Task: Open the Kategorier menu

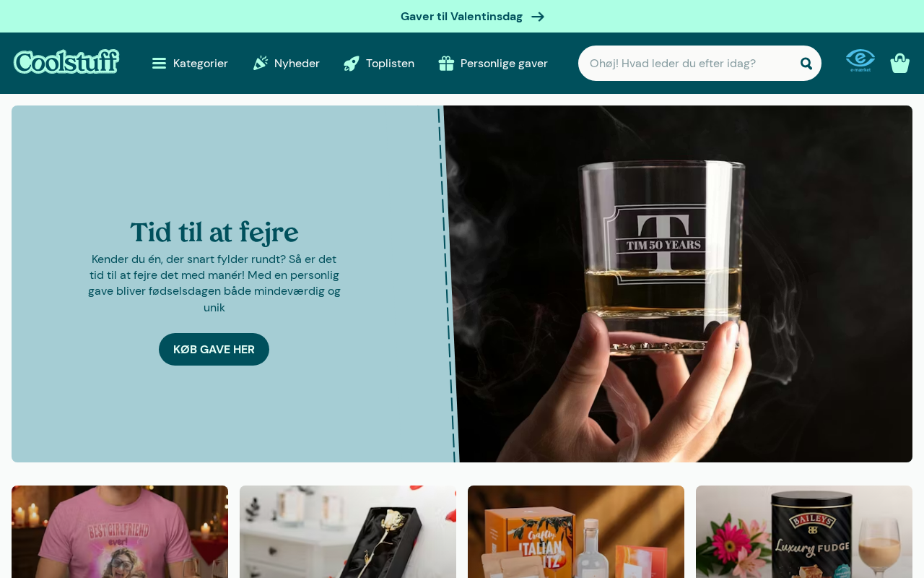Action: [x=190, y=64]
